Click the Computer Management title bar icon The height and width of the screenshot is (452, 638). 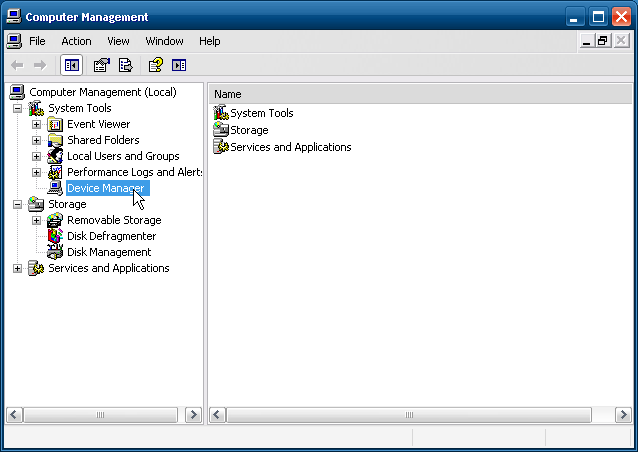[14, 17]
